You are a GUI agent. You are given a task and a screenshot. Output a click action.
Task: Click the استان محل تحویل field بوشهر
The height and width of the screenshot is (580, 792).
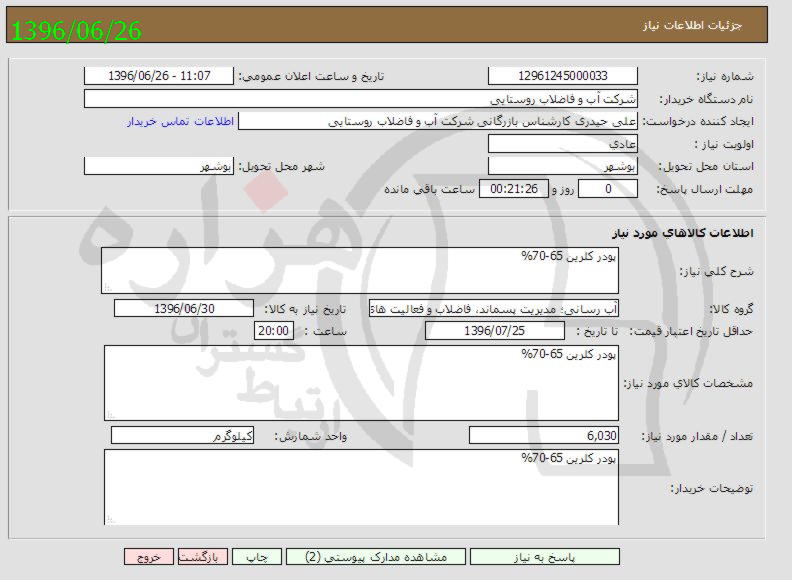[x=563, y=166]
